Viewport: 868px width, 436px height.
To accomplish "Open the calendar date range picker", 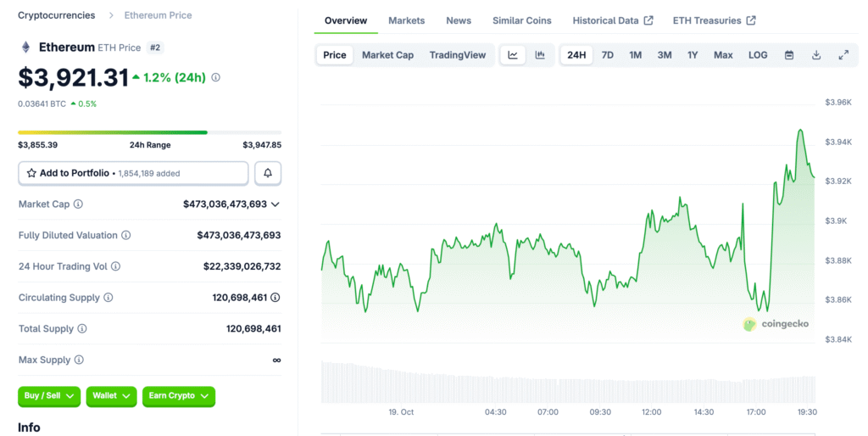I will [x=789, y=55].
